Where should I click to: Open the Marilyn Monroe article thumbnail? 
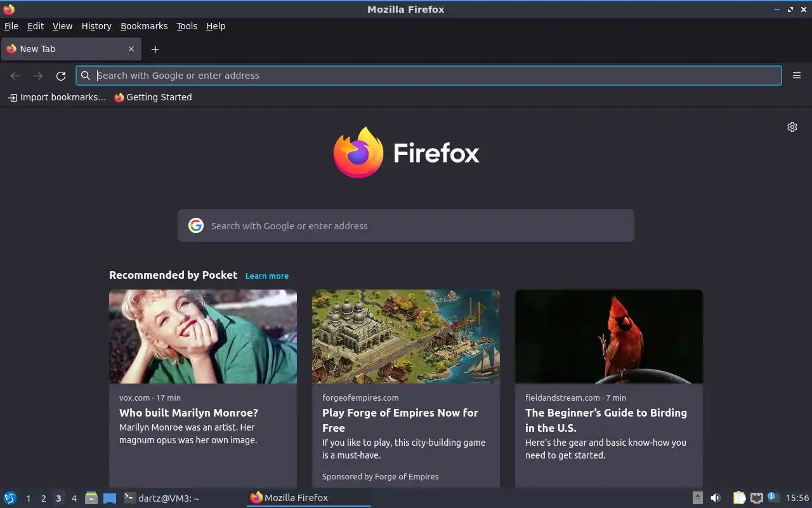[203, 337]
